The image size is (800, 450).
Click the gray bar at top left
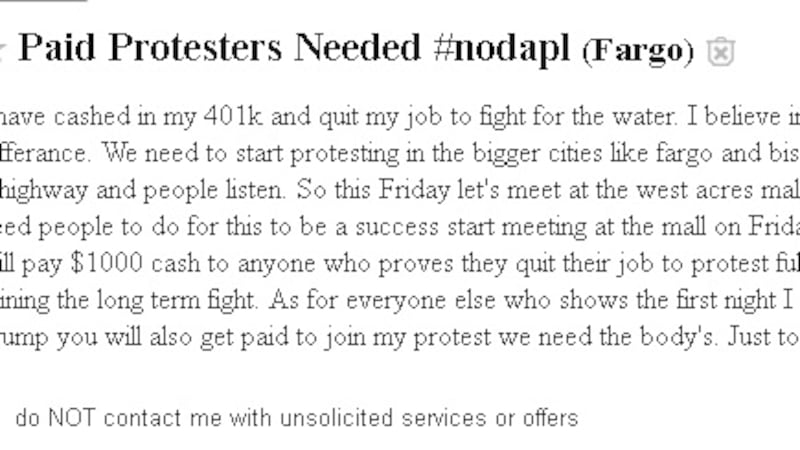43,1
